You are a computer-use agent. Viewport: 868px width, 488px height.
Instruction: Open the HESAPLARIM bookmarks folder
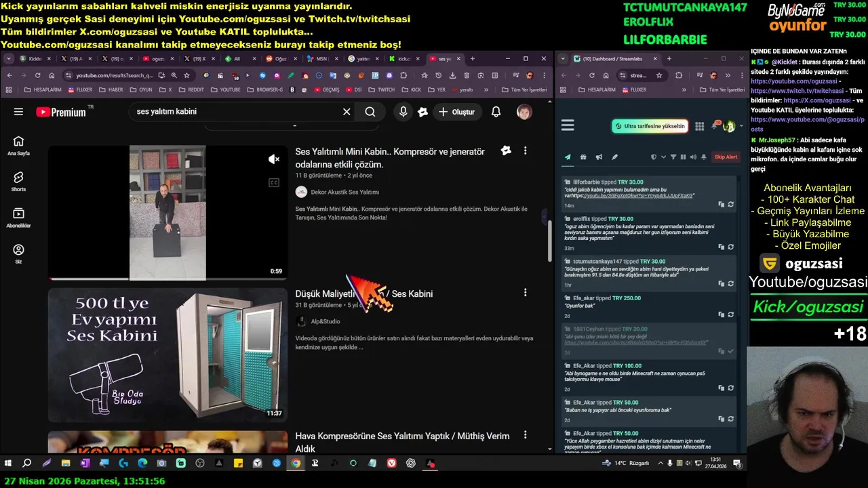tap(42, 89)
